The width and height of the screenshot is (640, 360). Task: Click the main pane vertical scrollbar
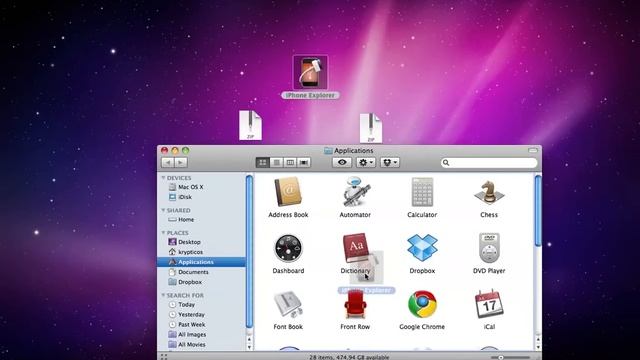[x=538, y=211]
